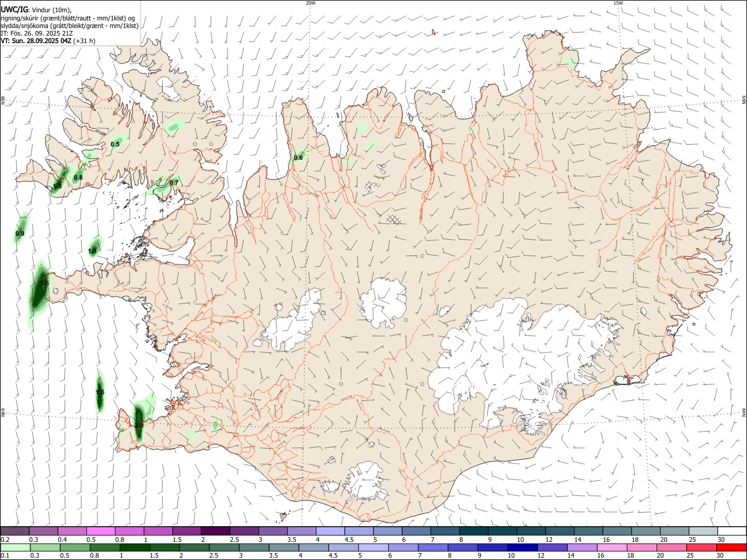Click the 'VT: Sun. 28.09.2025 04Z (+31 h)' line
The image size is (747, 560).
pos(48,41)
